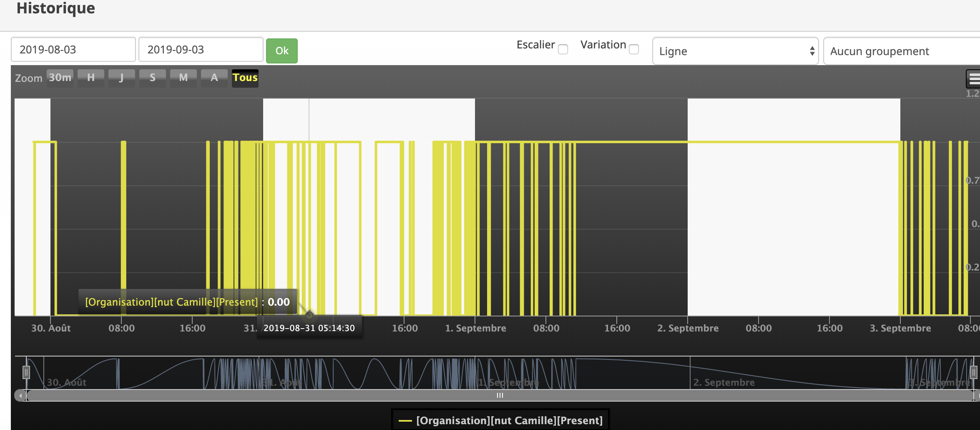Click the 2. Septembre axis label

tap(688, 328)
